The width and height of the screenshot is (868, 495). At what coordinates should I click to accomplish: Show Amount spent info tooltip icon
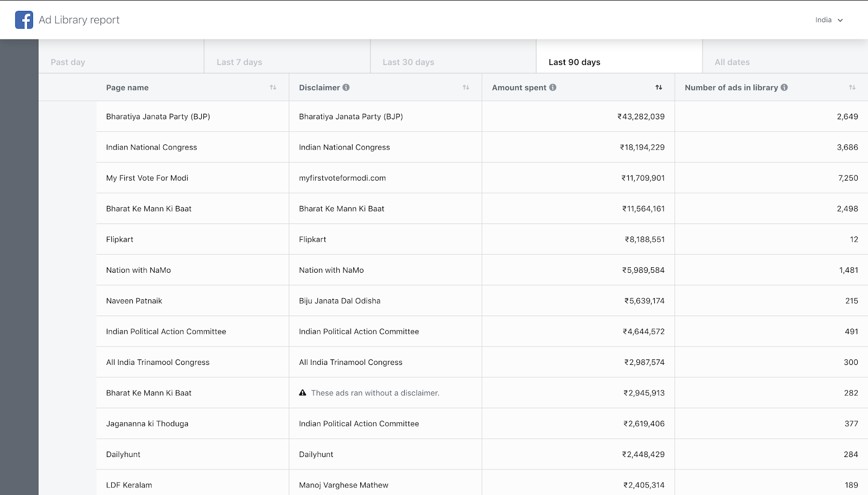point(553,87)
